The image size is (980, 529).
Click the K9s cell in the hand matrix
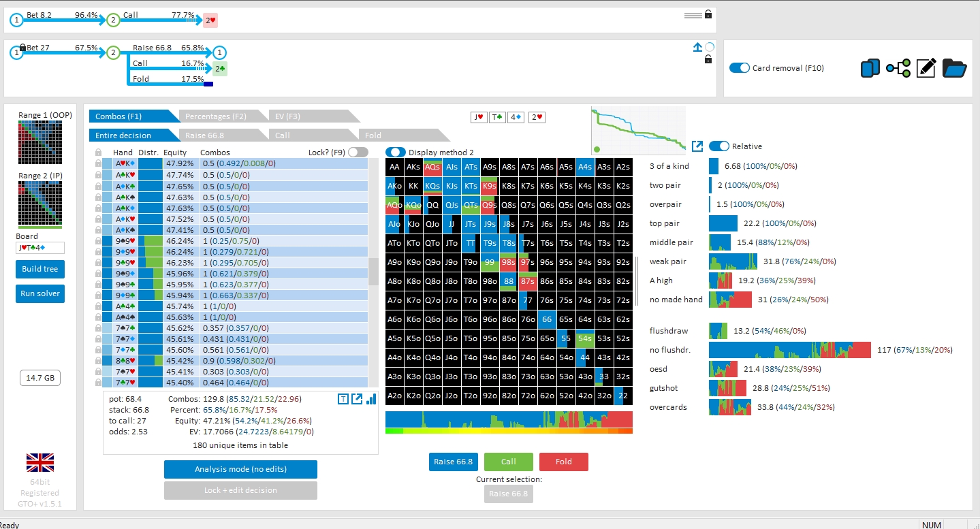[x=489, y=185]
